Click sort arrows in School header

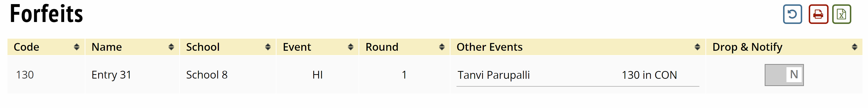pyautogui.click(x=268, y=47)
